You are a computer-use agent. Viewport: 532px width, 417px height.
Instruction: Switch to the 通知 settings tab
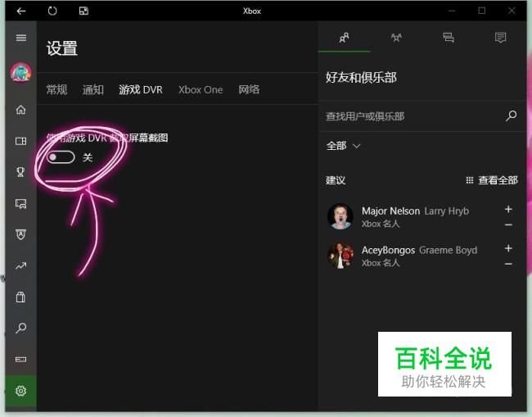tap(93, 89)
